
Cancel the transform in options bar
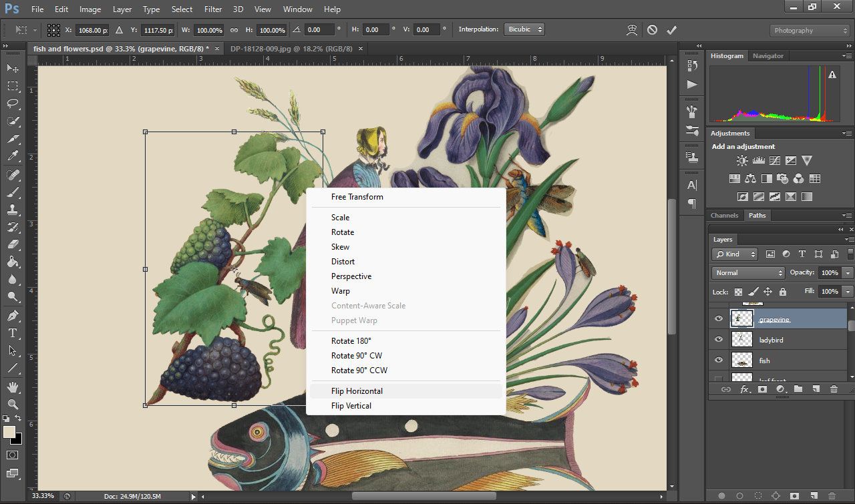click(x=652, y=30)
